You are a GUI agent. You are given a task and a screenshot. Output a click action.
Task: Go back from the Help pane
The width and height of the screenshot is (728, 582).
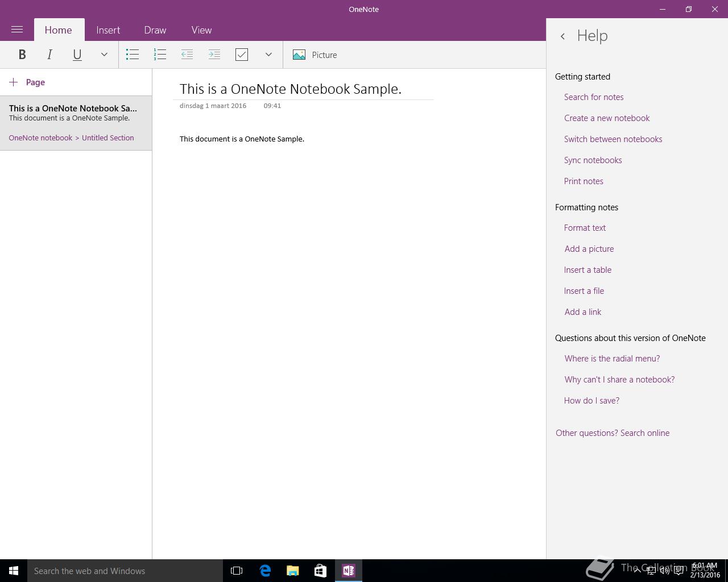562,36
